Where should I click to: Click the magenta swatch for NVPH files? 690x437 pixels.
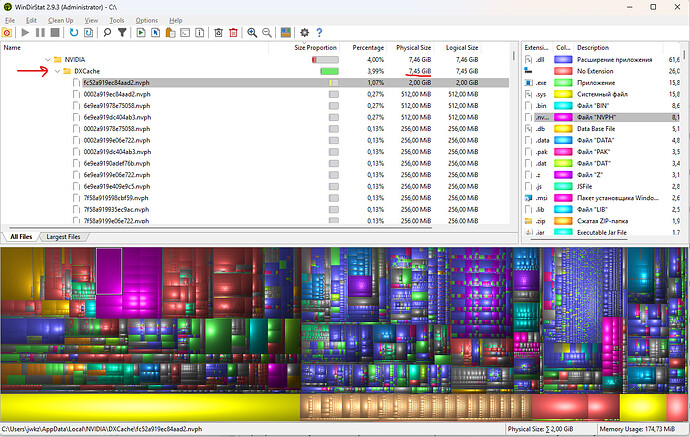coord(563,117)
